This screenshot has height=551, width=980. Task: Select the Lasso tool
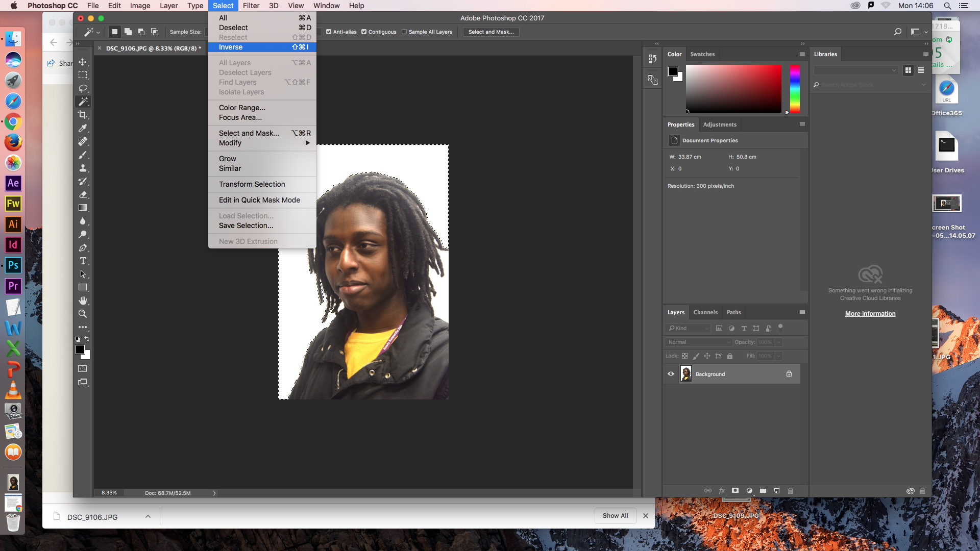(x=83, y=88)
